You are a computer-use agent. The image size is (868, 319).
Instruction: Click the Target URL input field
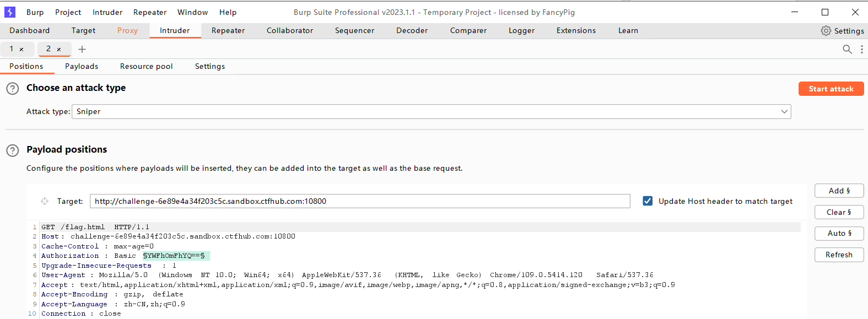360,201
